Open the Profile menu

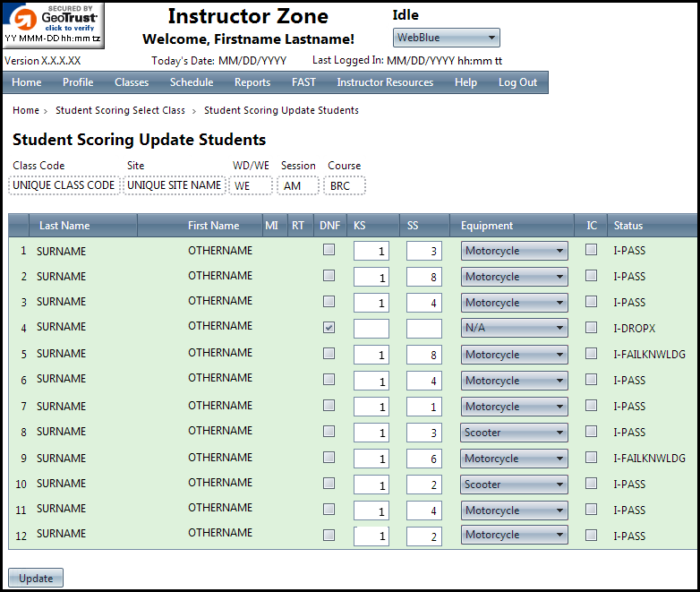[x=78, y=82]
